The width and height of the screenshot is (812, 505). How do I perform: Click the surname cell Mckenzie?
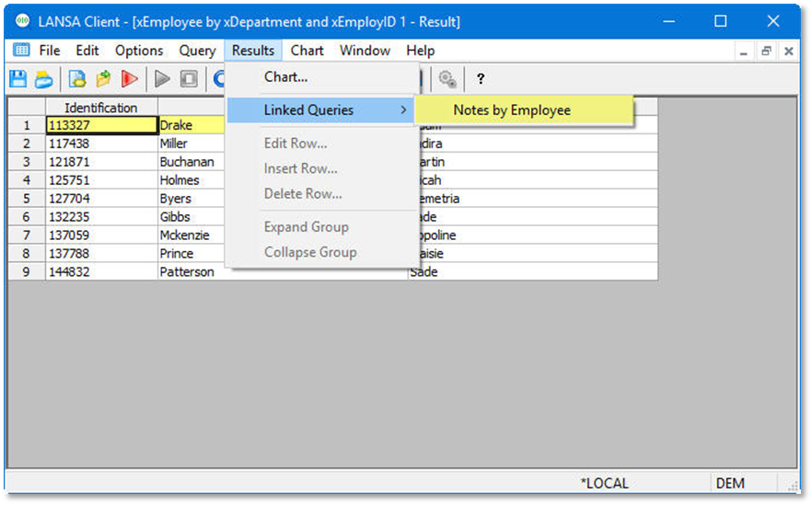click(x=191, y=235)
